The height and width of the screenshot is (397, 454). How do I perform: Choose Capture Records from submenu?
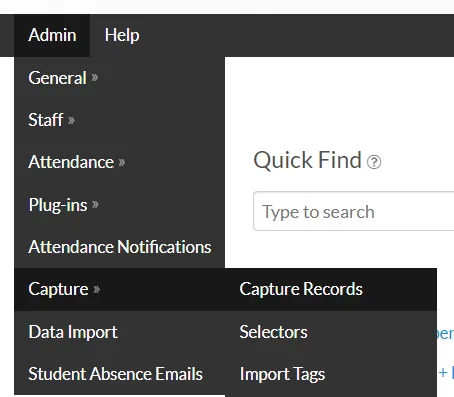(x=331, y=289)
